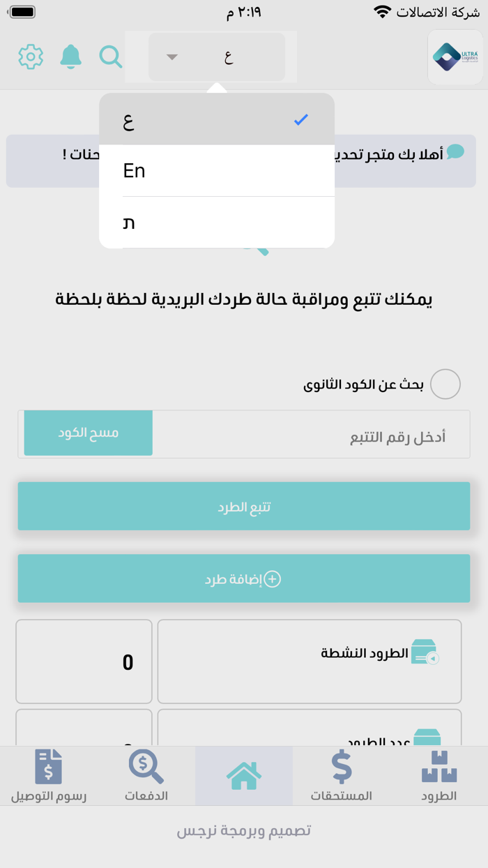The image size is (488, 868).
Task: Tap the chat bubble icon in welcome banner
Action: coord(455,152)
